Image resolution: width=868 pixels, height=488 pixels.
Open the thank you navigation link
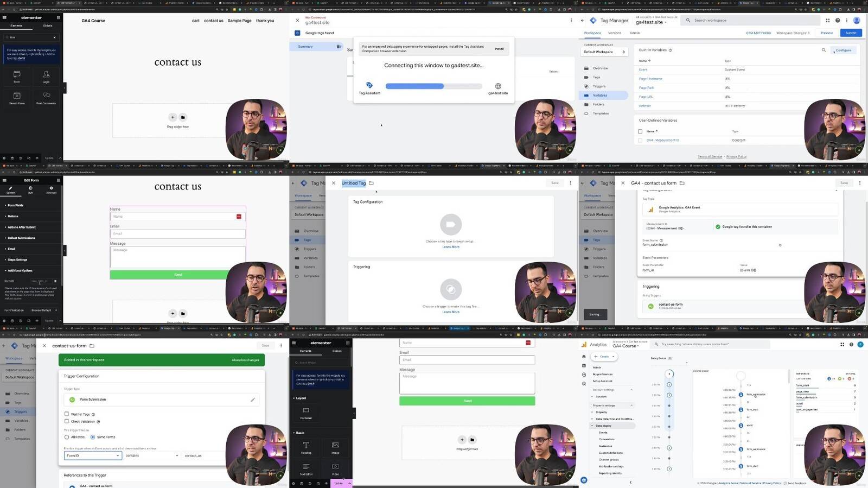click(x=265, y=21)
